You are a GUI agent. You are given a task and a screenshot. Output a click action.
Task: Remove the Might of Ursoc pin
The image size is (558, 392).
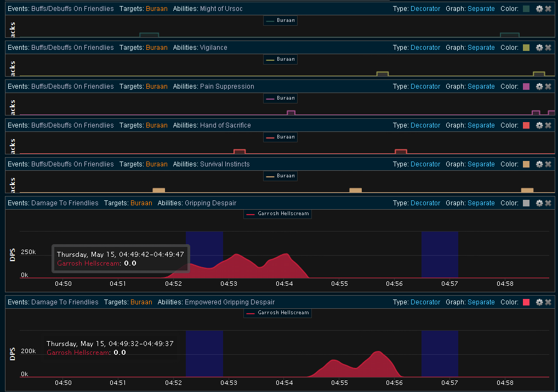coord(548,9)
